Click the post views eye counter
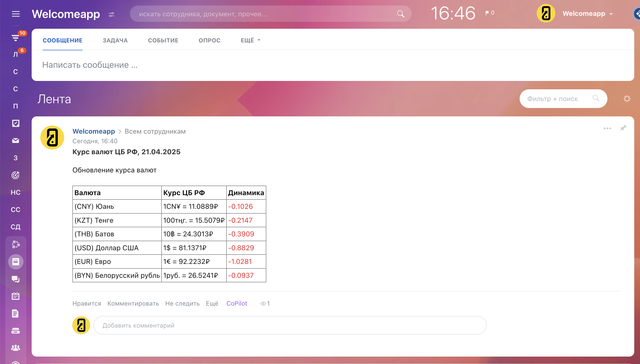Image resolution: width=640 pixels, height=364 pixels. tap(265, 303)
